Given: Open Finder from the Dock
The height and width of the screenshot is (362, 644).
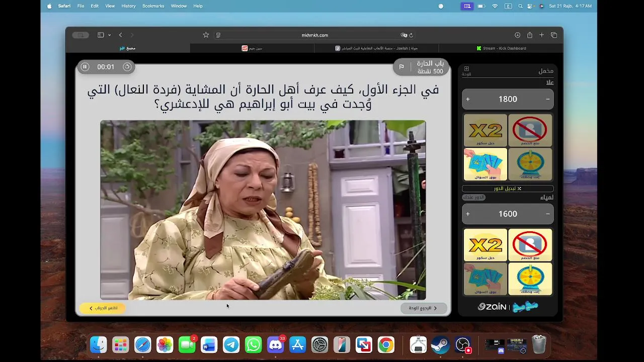Looking at the screenshot, I should click(99, 345).
